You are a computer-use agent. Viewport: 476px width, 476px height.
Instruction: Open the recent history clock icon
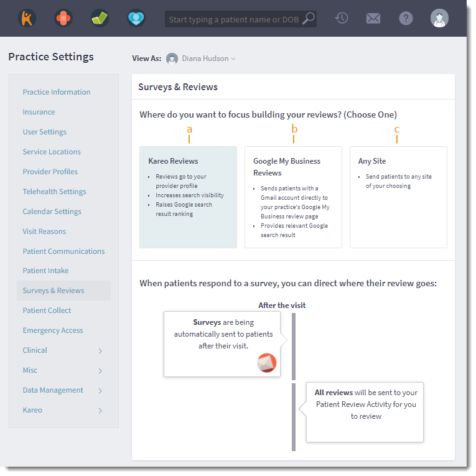coord(342,18)
